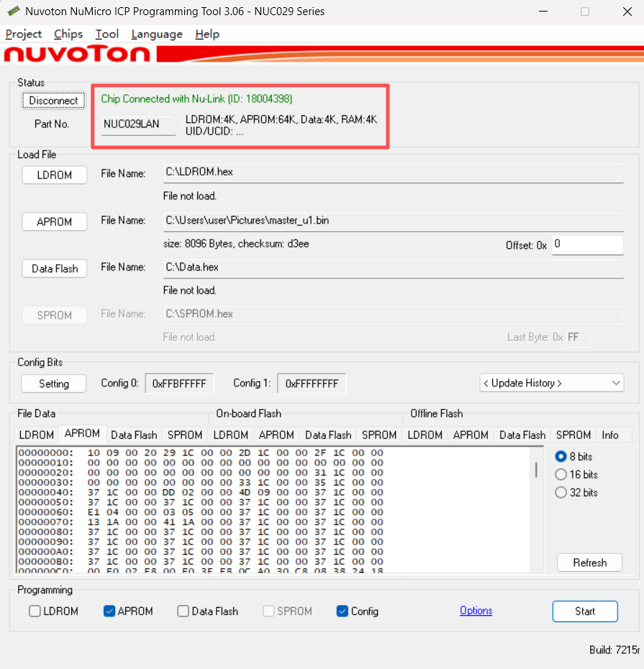Open the Language menu

tap(157, 34)
